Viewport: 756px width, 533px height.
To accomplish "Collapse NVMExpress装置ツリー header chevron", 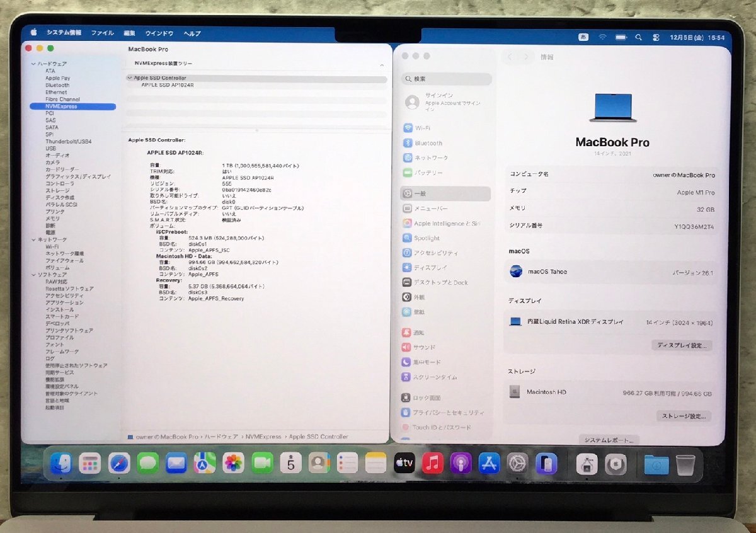I will click(x=382, y=64).
